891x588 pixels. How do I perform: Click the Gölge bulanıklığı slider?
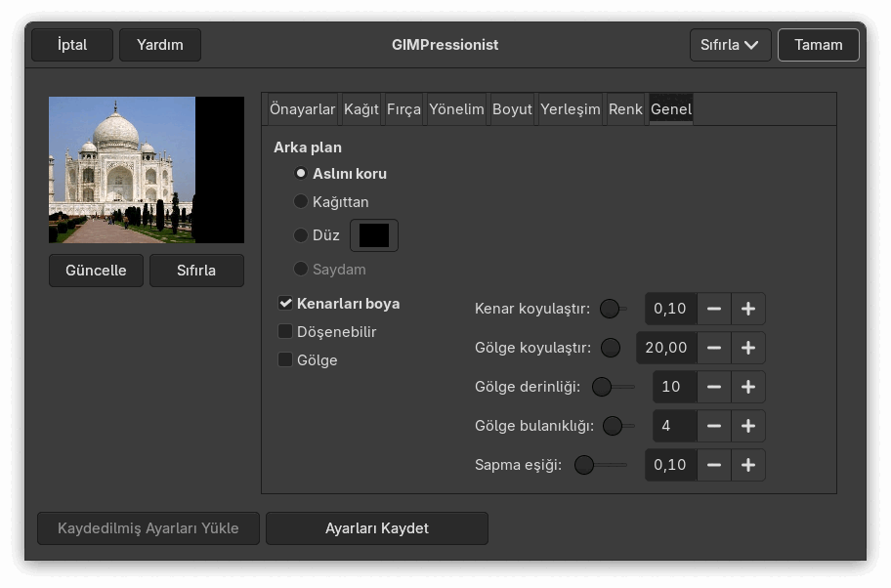(618, 426)
